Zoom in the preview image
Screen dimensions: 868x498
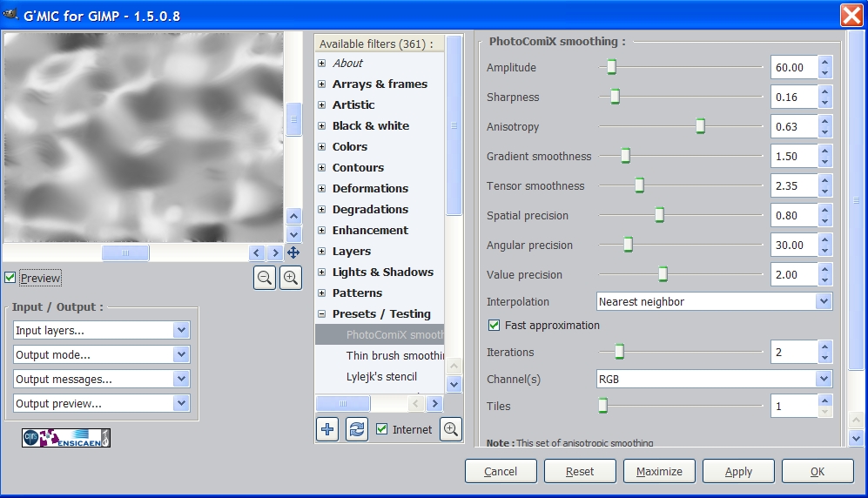click(x=291, y=277)
